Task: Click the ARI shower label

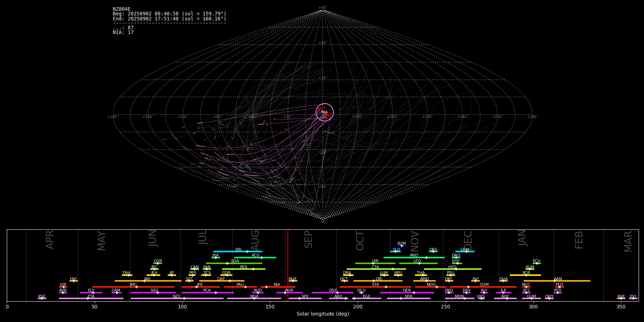Action: pyautogui.click(x=147, y=279)
